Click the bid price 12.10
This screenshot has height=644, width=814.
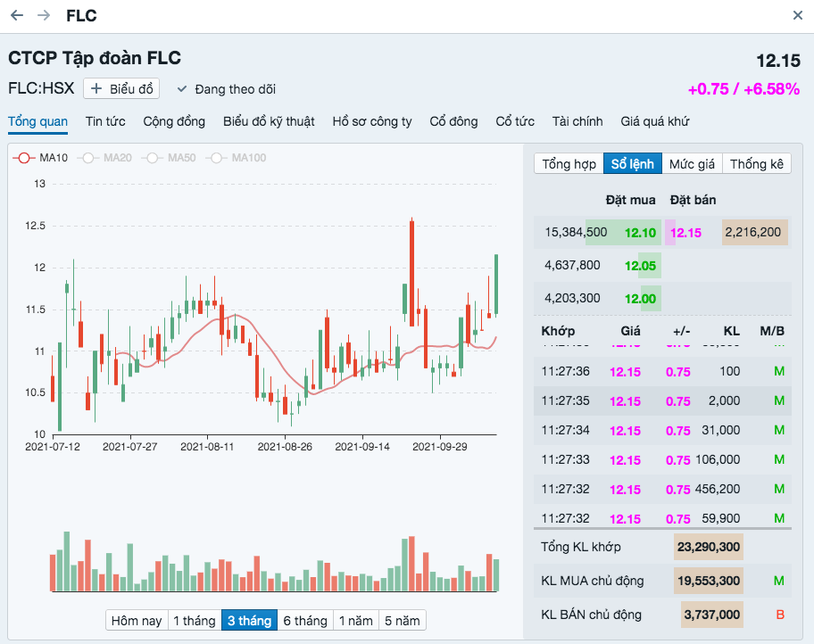[640, 233]
